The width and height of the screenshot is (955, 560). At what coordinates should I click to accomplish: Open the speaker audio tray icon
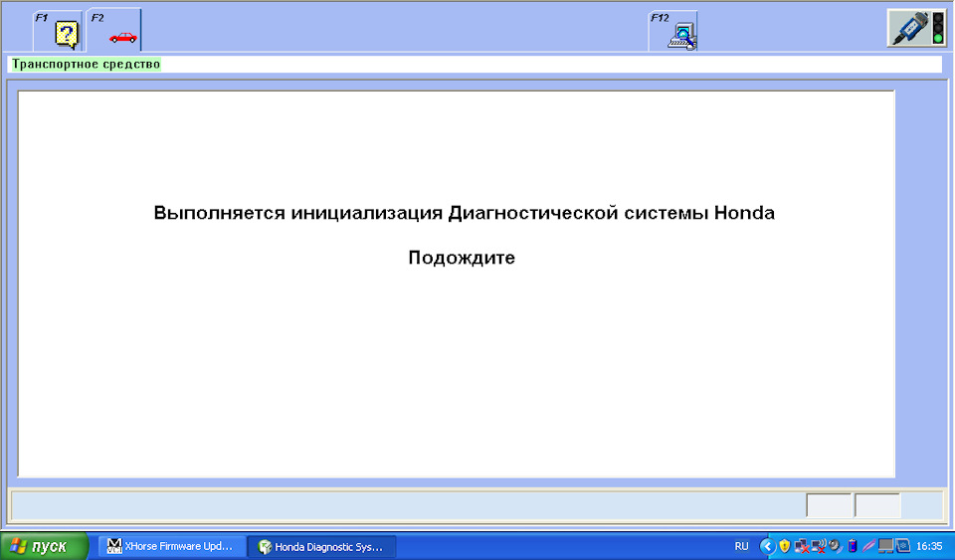coord(835,546)
